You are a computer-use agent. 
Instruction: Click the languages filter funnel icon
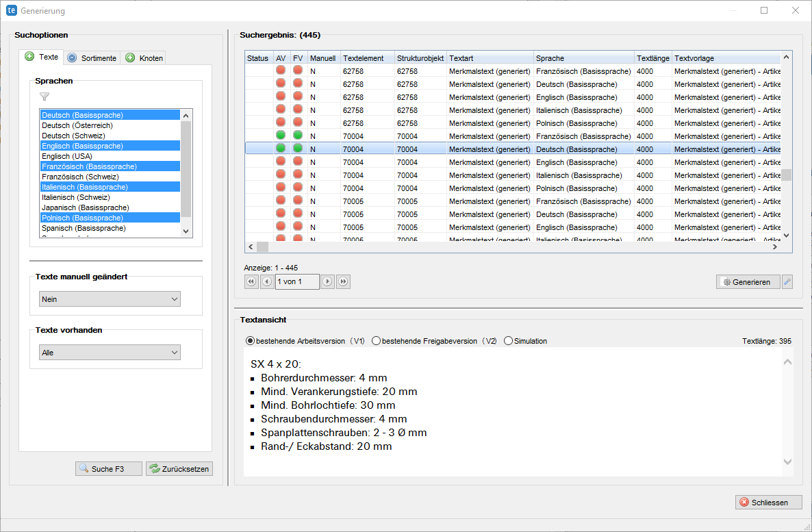coord(45,97)
